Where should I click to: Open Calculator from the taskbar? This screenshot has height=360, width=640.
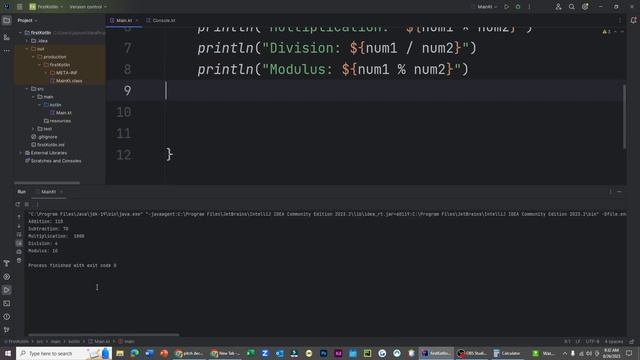tap(507, 353)
